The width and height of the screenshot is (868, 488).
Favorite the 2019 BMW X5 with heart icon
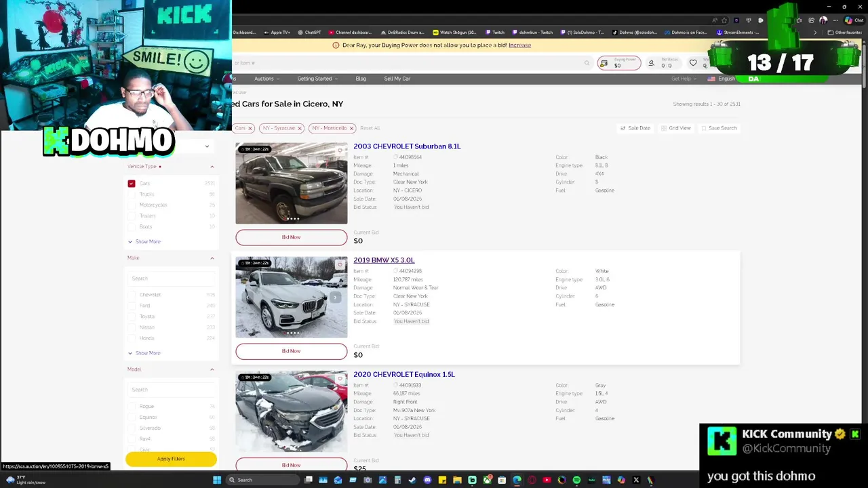click(340, 265)
